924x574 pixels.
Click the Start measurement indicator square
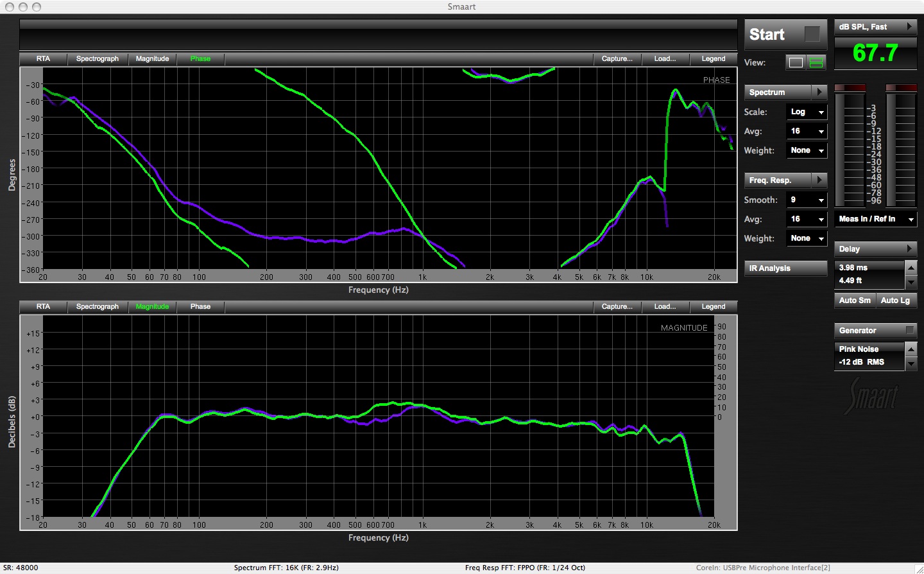(x=812, y=34)
